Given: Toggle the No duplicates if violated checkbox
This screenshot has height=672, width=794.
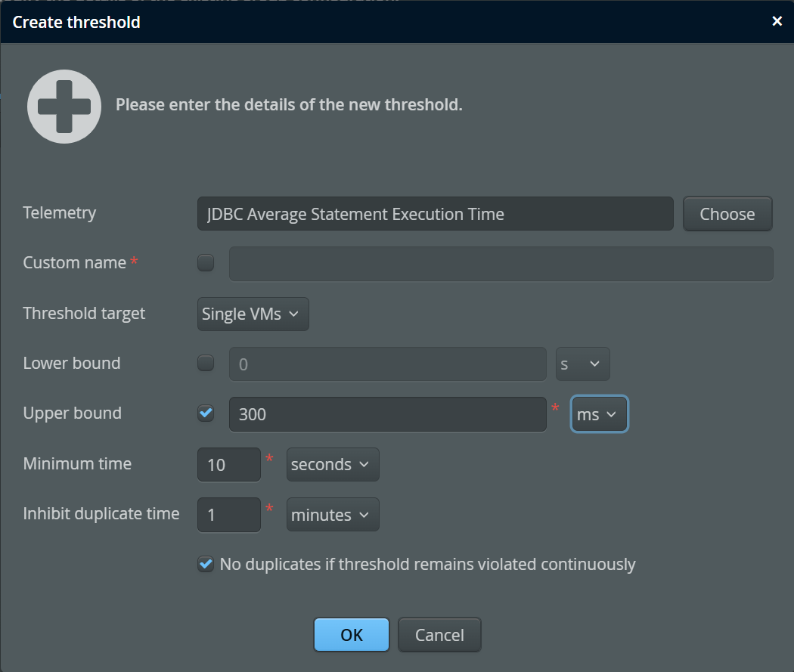Looking at the screenshot, I should (x=206, y=564).
